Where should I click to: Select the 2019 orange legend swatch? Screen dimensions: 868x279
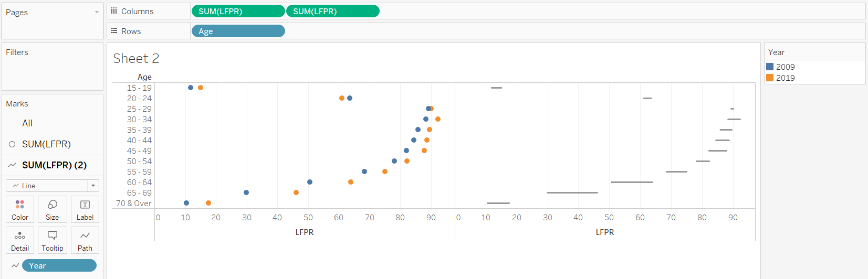point(770,78)
